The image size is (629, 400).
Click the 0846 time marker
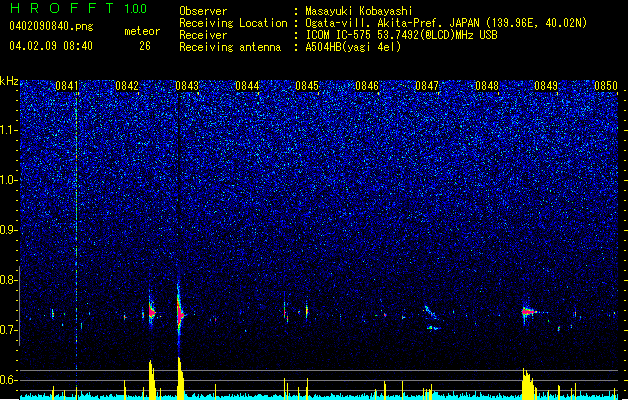click(367, 86)
